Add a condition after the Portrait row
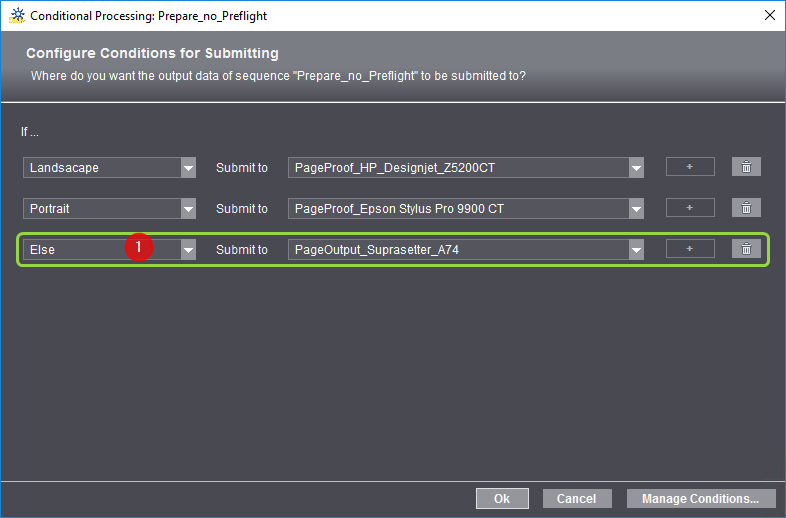The width and height of the screenshot is (786, 518). pos(690,208)
